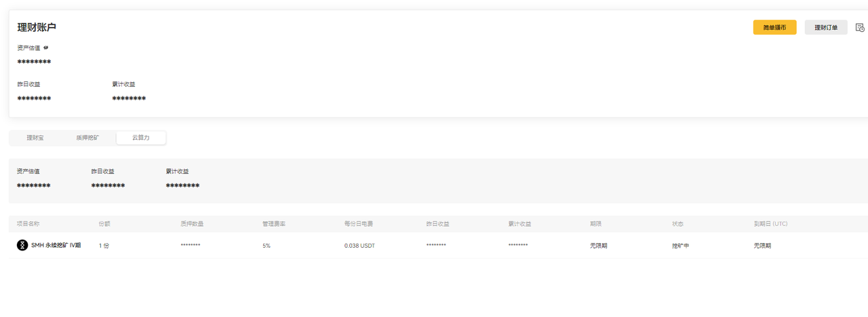Click the 状态 column header
The image size is (868, 317).
[x=677, y=223]
